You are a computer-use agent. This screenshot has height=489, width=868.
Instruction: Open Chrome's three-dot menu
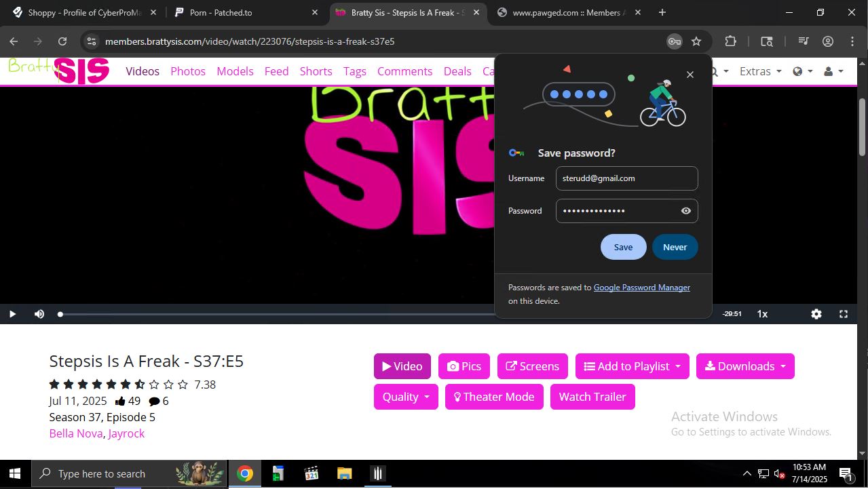point(852,41)
